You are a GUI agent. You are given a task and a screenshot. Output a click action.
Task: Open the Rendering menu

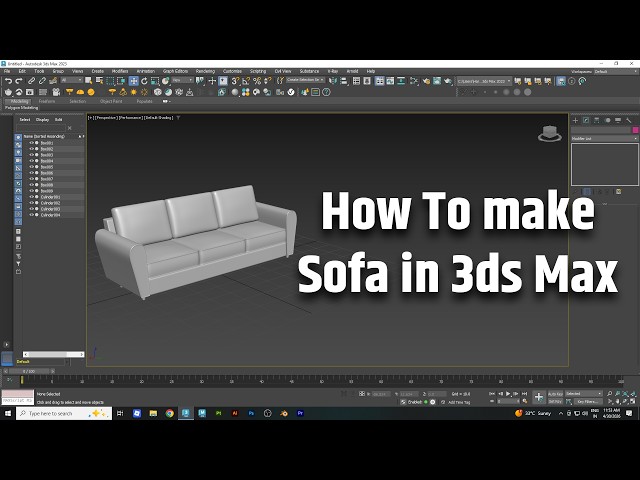205,71
